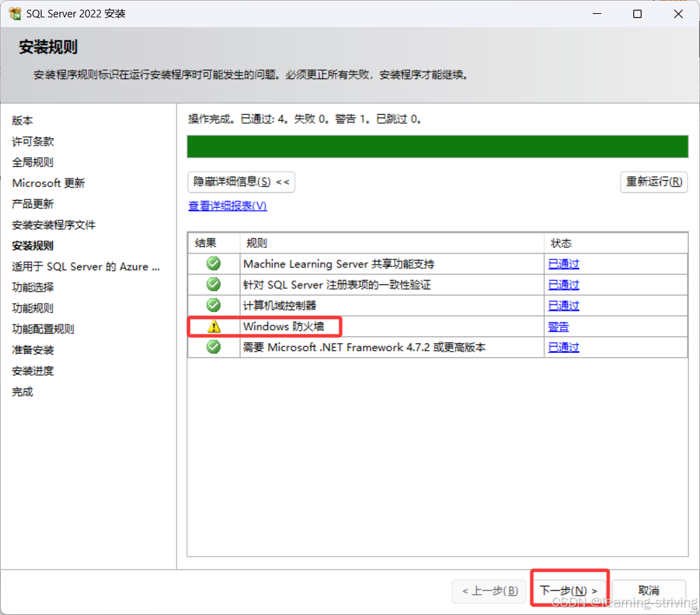Click rule text Windows 防火墙
The width and height of the screenshot is (700, 615).
click(284, 327)
